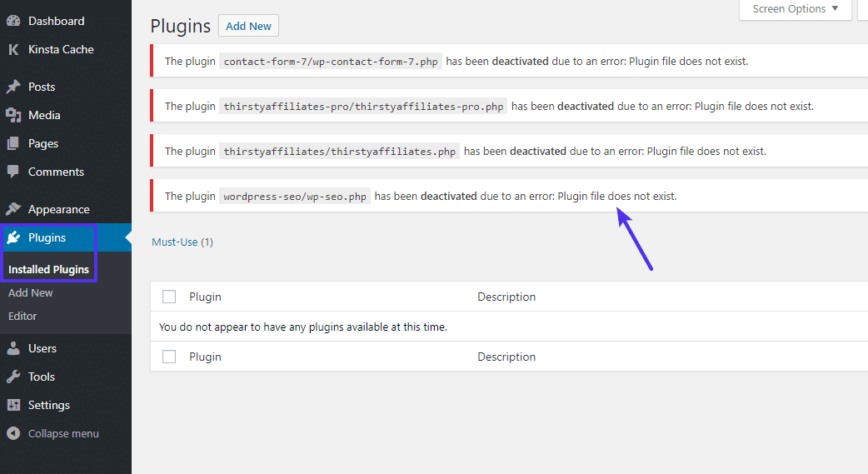Click the Appearance paintbrush icon
The width and height of the screenshot is (868, 474).
(13, 209)
